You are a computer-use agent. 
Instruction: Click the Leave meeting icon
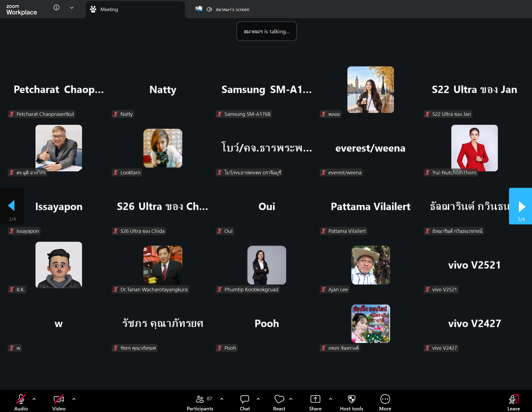514,399
